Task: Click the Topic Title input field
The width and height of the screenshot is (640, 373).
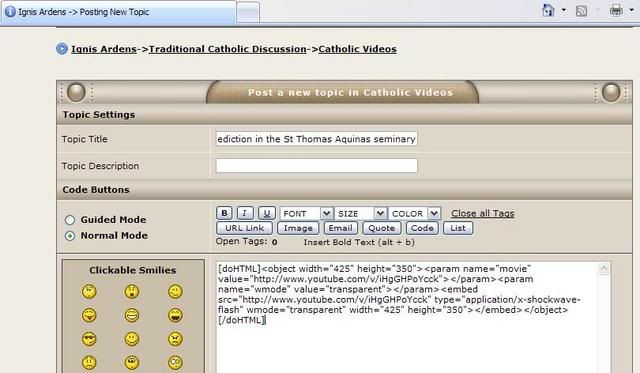Action: pos(316,139)
